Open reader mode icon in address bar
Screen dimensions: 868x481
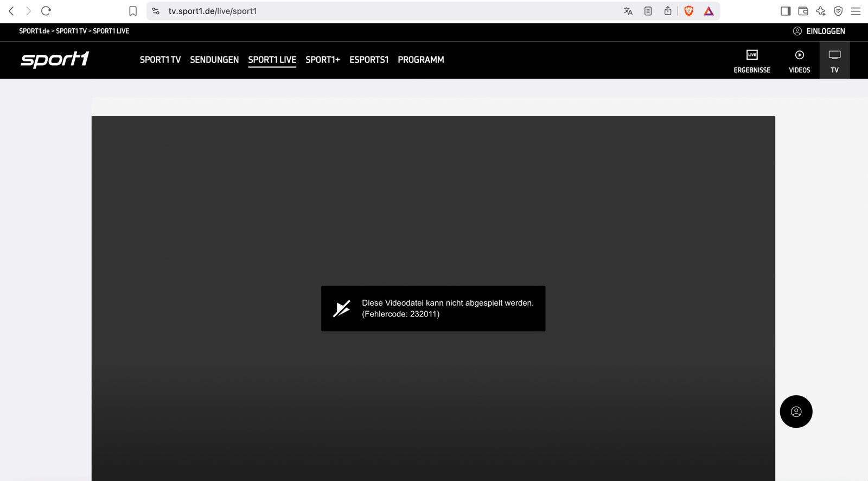tap(648, 11)
